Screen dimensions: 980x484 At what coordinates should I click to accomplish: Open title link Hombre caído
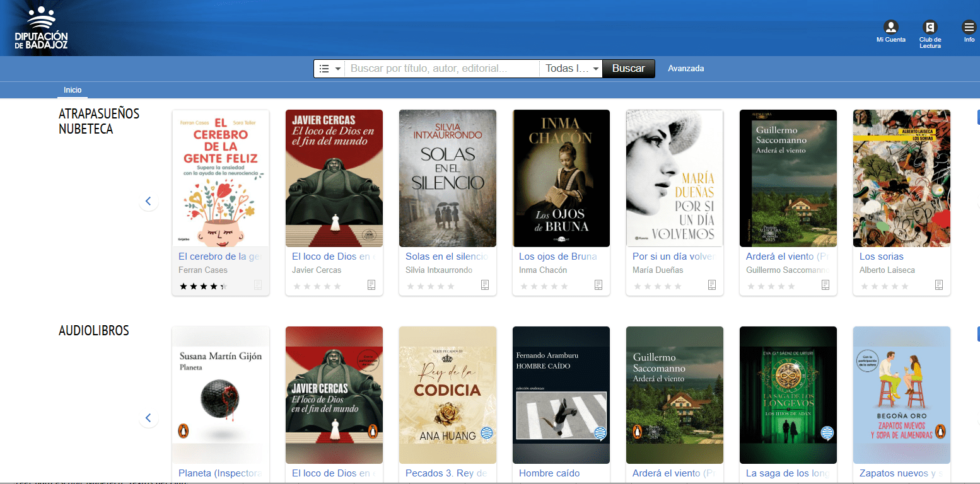(549, 473)
